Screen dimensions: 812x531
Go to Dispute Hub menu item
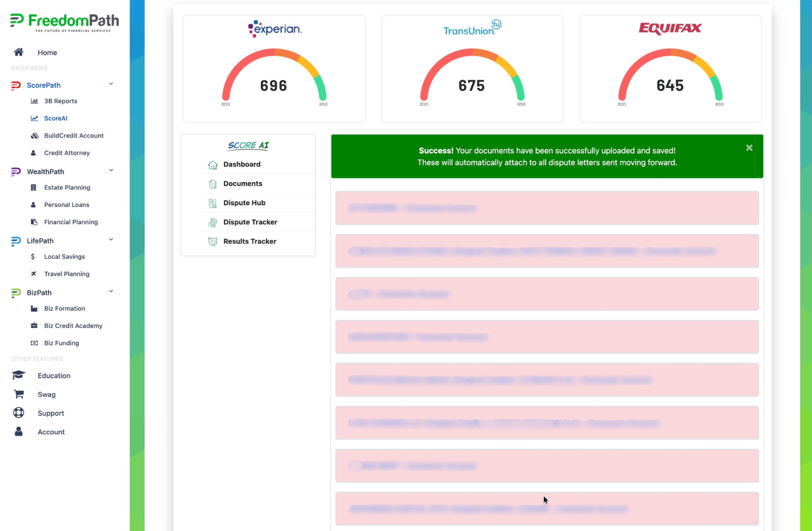[244, 203]
